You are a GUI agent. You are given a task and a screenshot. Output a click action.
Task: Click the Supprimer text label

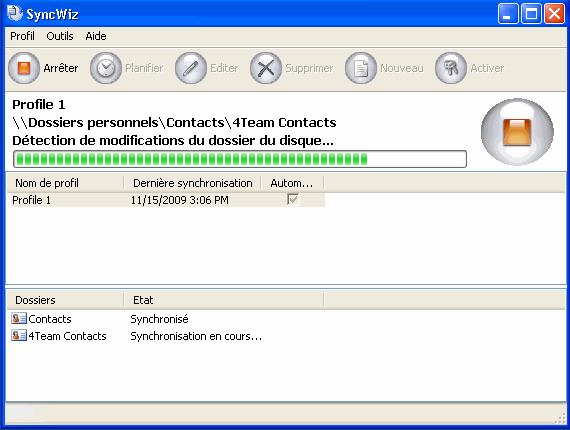pos(309,68)
